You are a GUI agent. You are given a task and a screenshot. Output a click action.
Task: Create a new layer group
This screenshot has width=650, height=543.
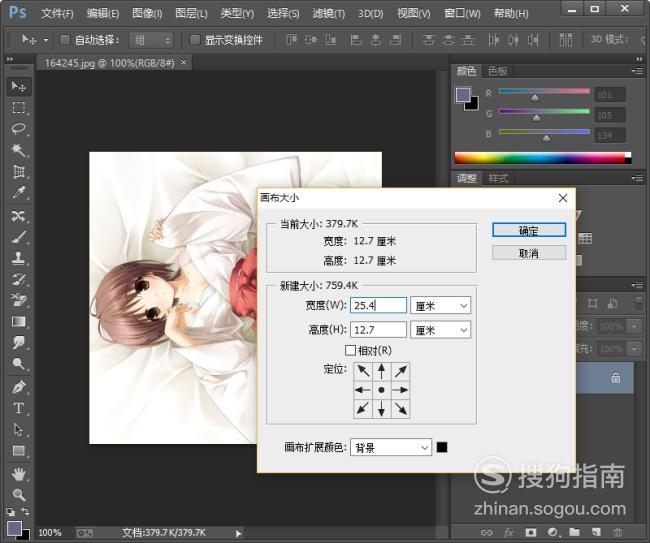(575, 532)
